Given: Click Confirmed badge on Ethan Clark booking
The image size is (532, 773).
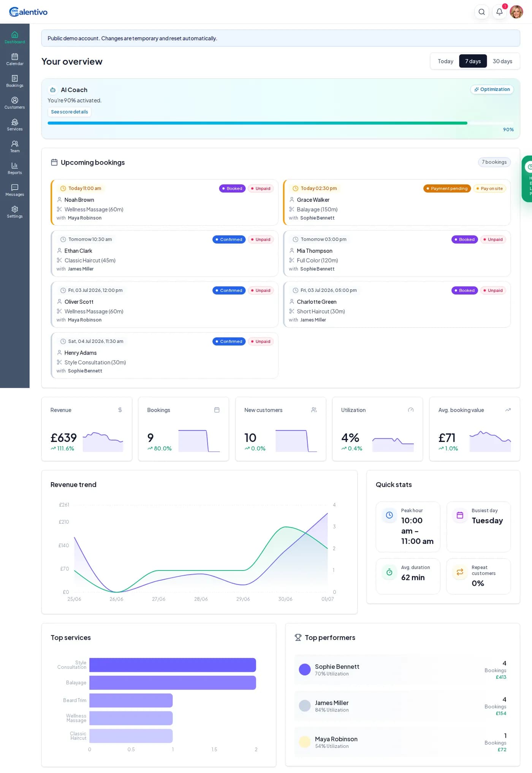Looking at the screenshot, I should (x=229, y=239).
